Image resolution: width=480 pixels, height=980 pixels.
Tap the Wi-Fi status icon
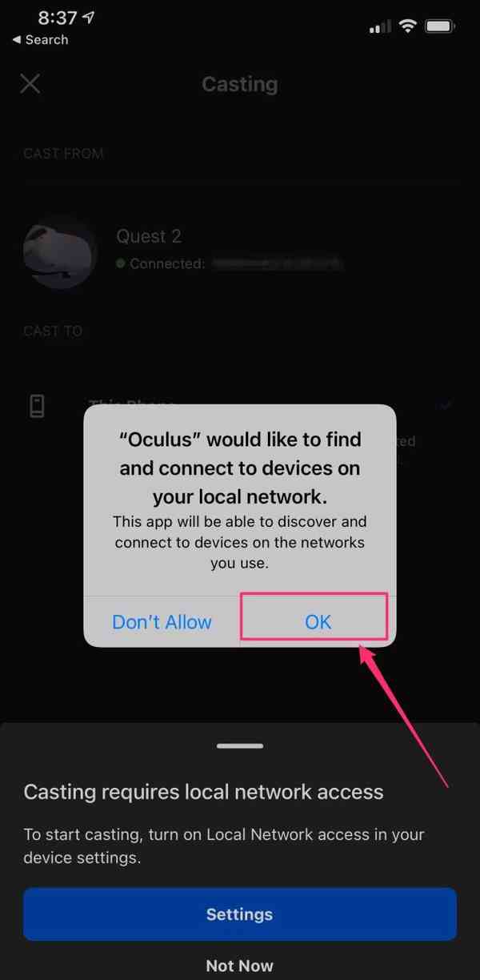408,26
